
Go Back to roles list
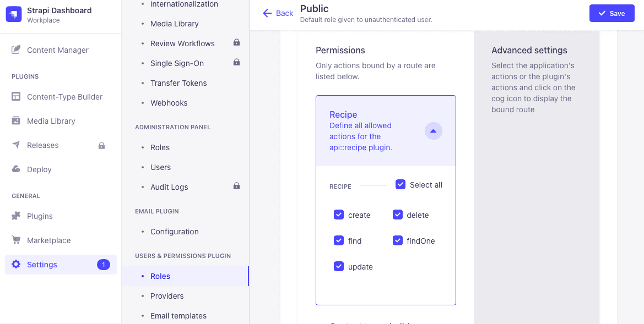[x=278, y=14]
